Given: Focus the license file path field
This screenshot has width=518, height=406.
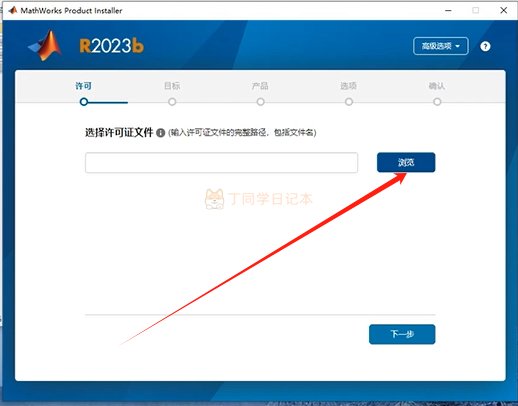Looking at the screenshot, I should pos(221,163).
